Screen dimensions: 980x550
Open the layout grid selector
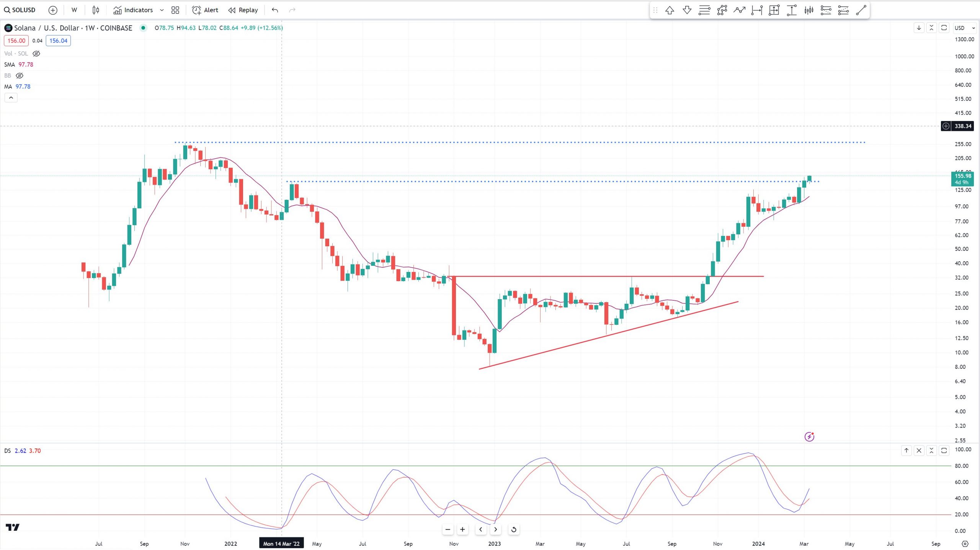(x=175, y=10)
